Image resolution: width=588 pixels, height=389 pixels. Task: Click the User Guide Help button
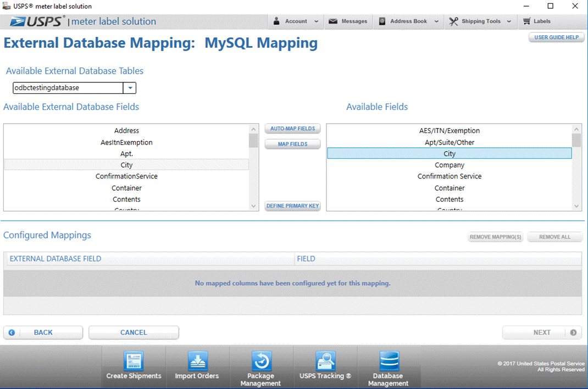(556, 37)
